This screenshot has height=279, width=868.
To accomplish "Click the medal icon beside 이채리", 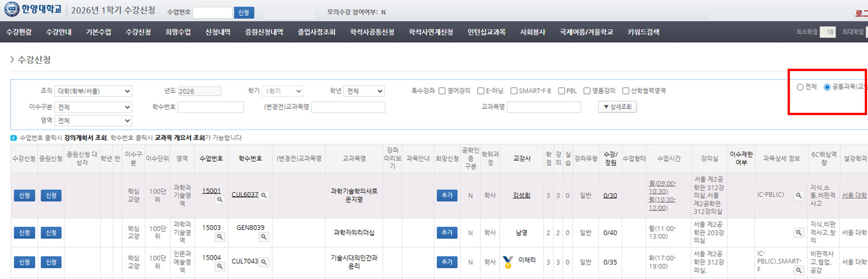I will coord(508,262).
